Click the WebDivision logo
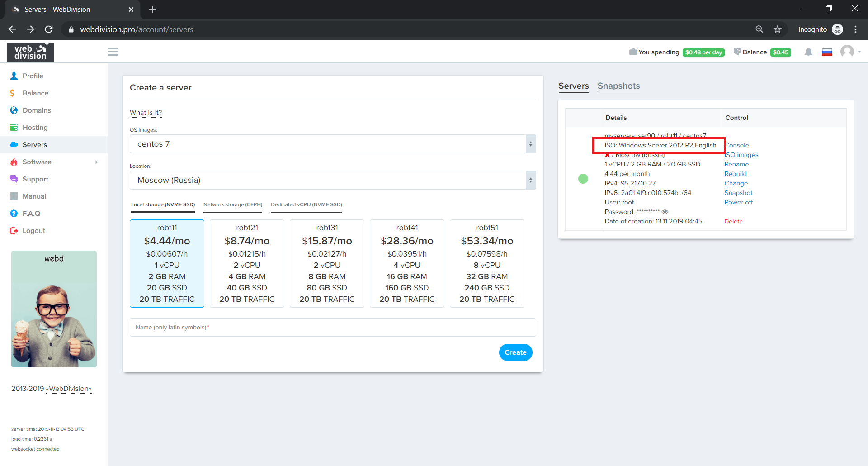Screen dimensions: 868x466 30,52
